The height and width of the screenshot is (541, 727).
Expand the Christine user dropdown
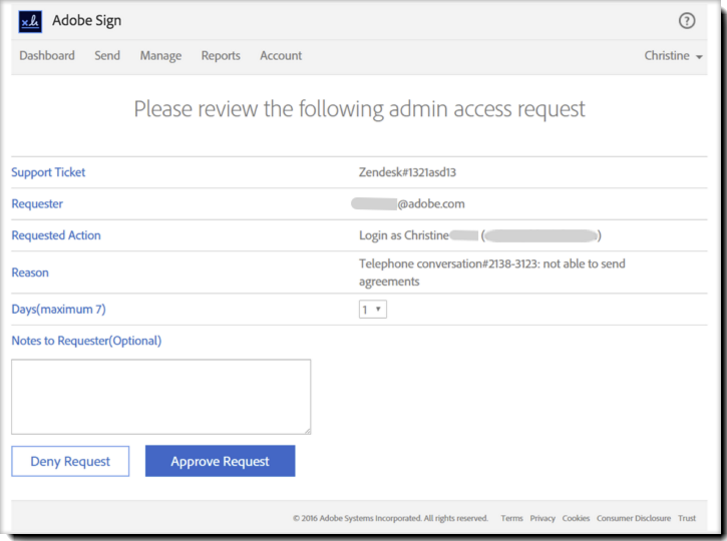[x=673, y=56]
